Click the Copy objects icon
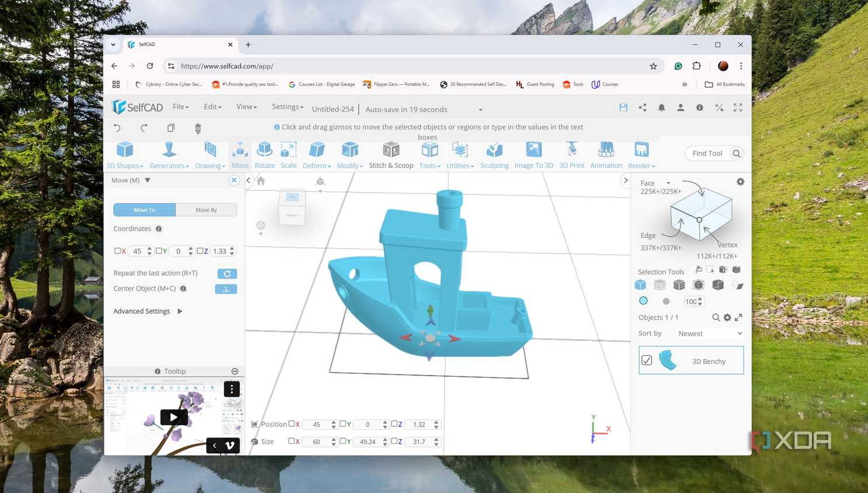The height and width of the screenshot is (493, 868). [x=171, y=128]
